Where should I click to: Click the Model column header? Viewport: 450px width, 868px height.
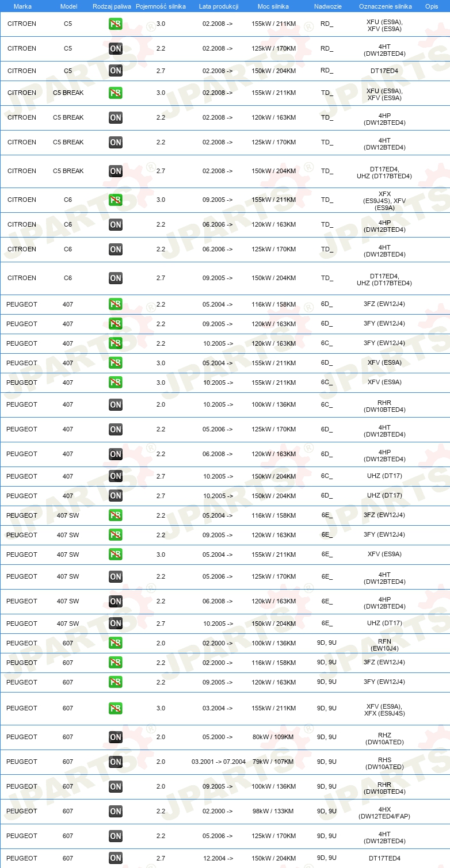(x=68, y=6)
